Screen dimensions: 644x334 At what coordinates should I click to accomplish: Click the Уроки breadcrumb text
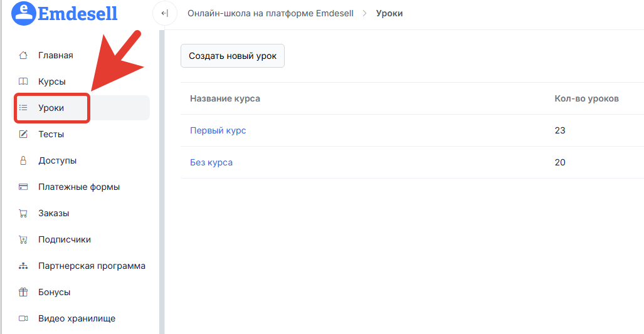pos(389,13)
